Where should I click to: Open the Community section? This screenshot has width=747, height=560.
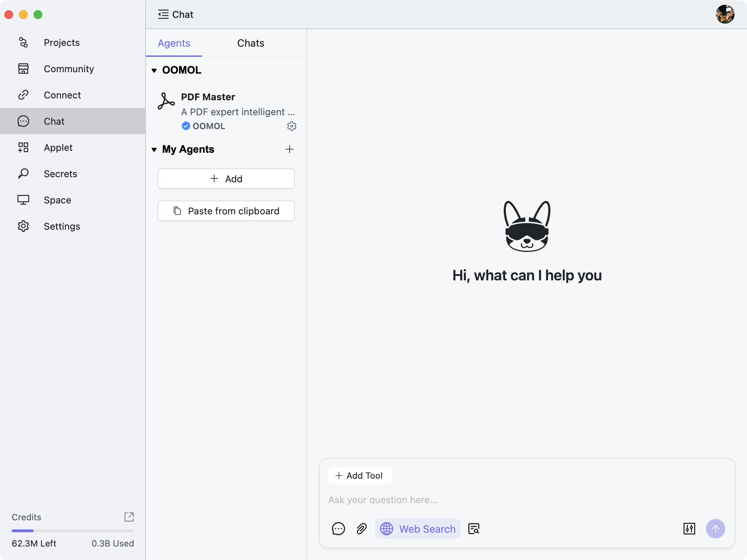pyautogui.click(x=69, y=69)
